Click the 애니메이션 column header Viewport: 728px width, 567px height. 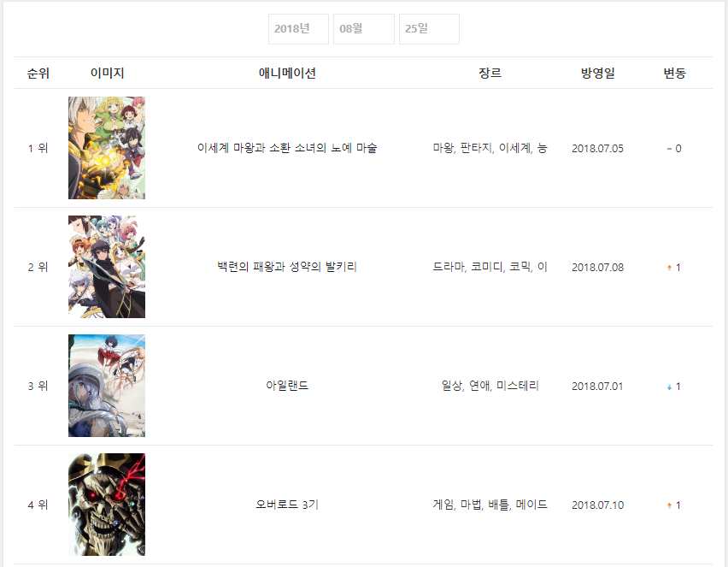click(287, 73)
